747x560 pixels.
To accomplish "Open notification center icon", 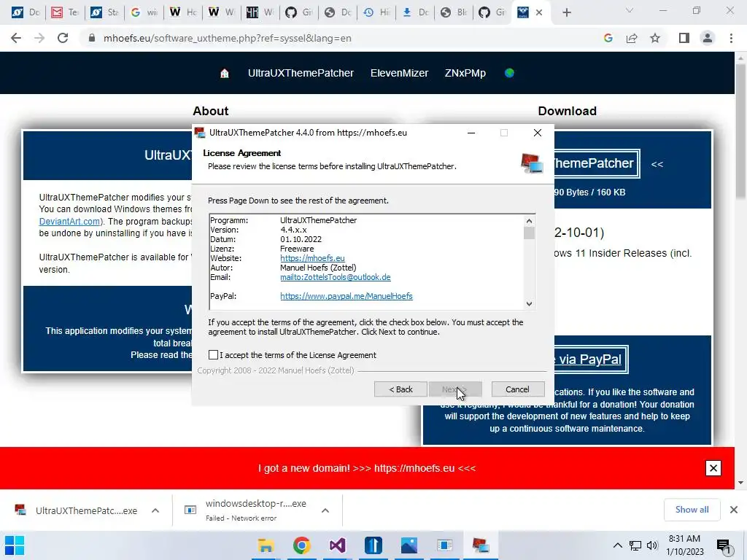I will (723, 545).
